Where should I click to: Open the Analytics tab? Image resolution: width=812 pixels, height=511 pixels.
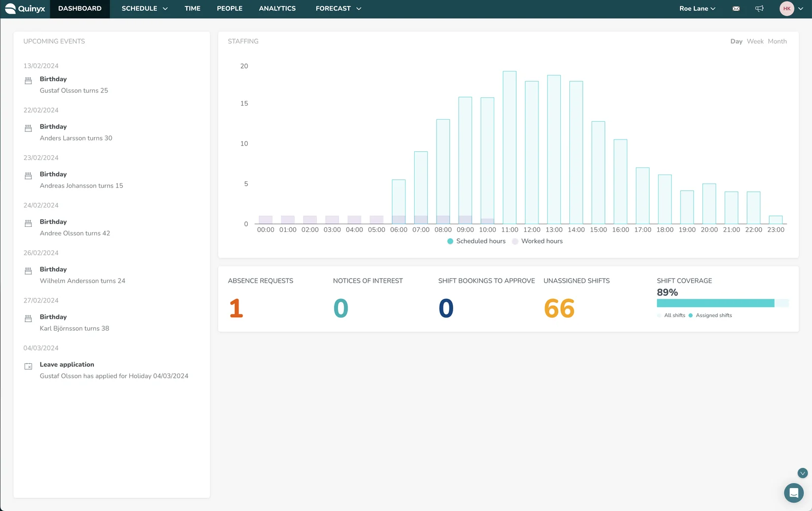pyautogui.click(x=277, y=9)
